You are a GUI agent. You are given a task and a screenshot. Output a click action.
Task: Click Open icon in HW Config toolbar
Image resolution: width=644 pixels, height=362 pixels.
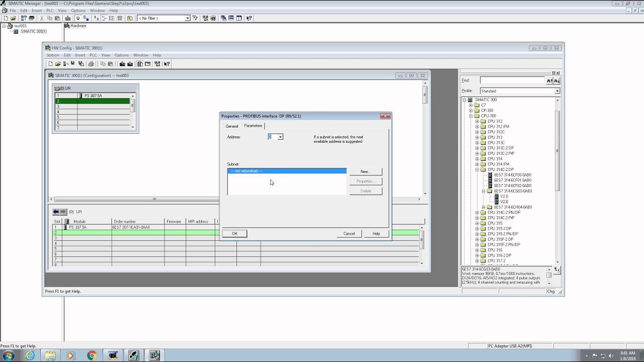click(58, 64)
